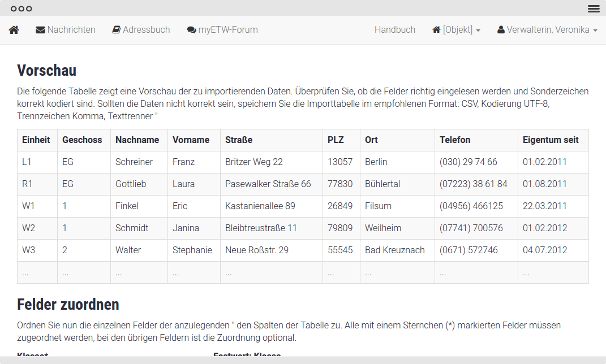Select the cell with surname Gottlieb
Screen dimensions: 606x364
[131, 184]
